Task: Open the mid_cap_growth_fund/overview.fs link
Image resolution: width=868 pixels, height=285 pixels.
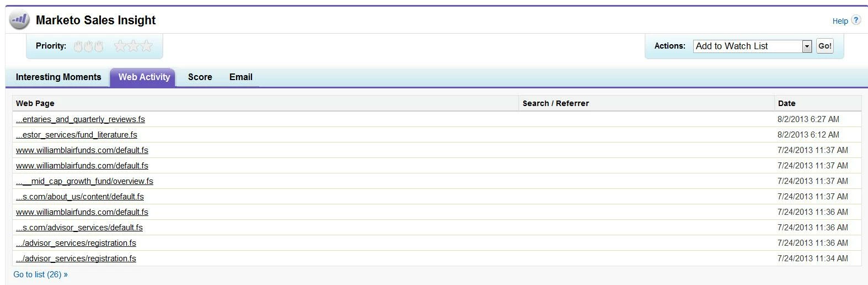Action: coord(84,181)
